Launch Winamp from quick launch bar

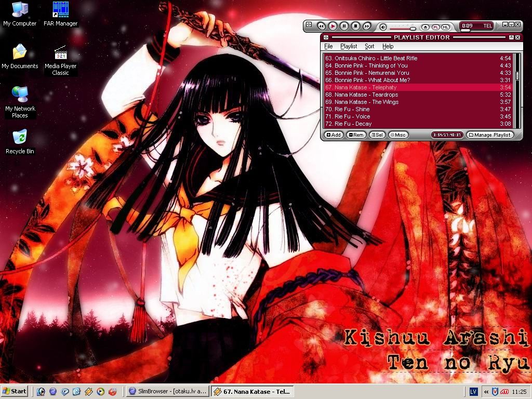point(88,392)
